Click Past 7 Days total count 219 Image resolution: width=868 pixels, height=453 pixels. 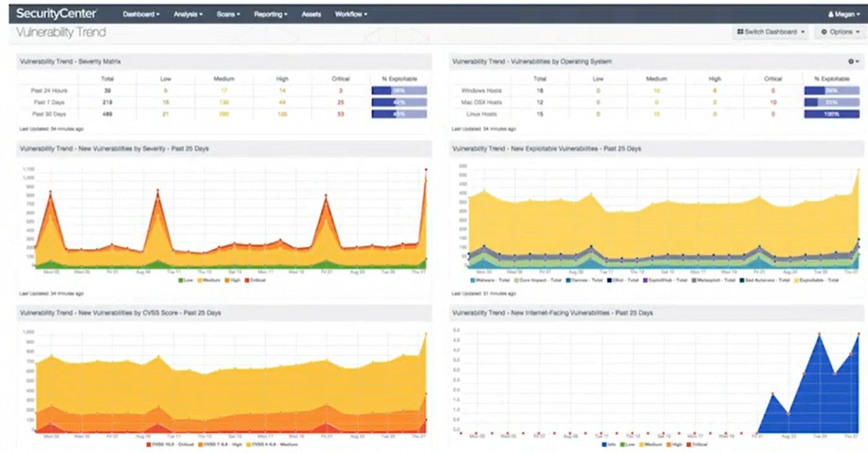point(107,102)
